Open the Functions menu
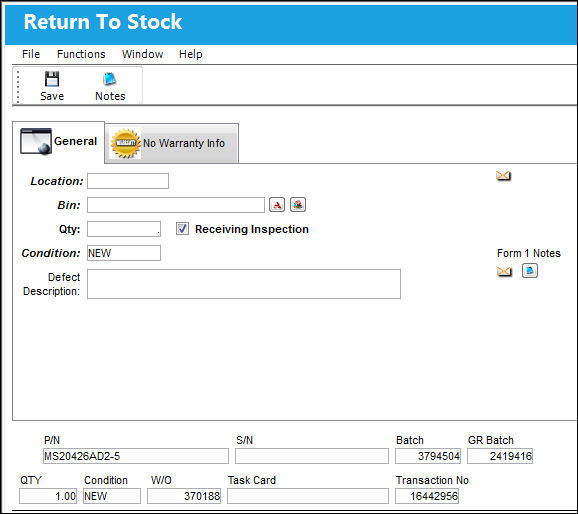 click(81, 54)
